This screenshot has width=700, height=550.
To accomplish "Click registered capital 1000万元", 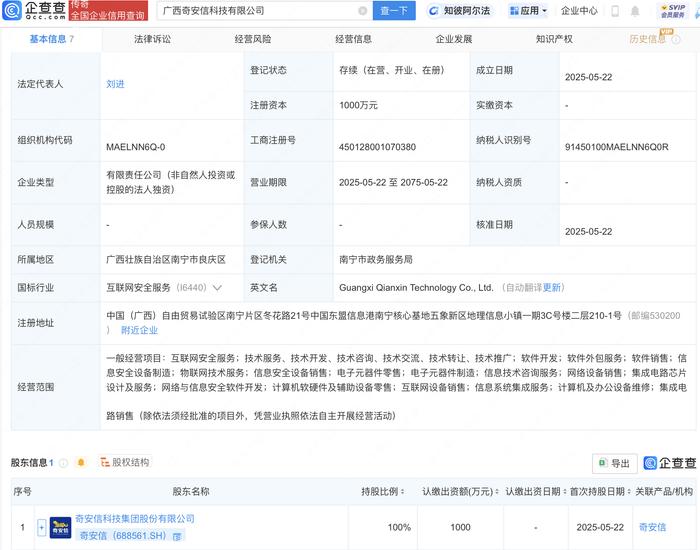I will tap(358, 105).
